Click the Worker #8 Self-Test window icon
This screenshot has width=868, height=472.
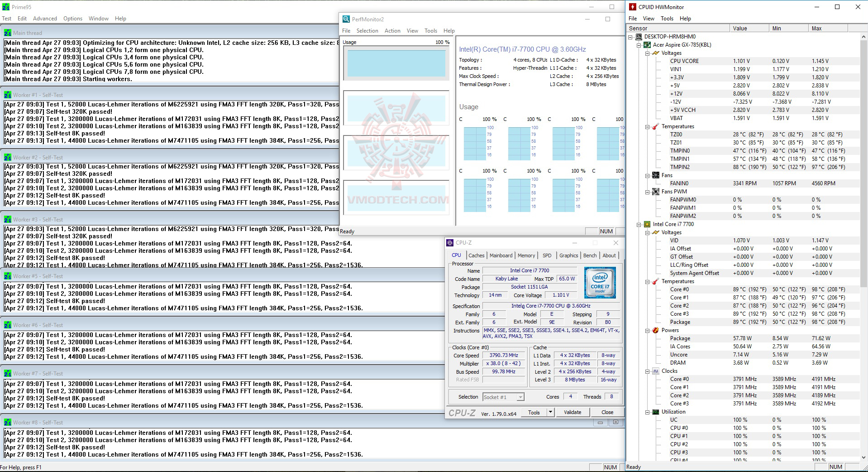[x=8, y=422]
